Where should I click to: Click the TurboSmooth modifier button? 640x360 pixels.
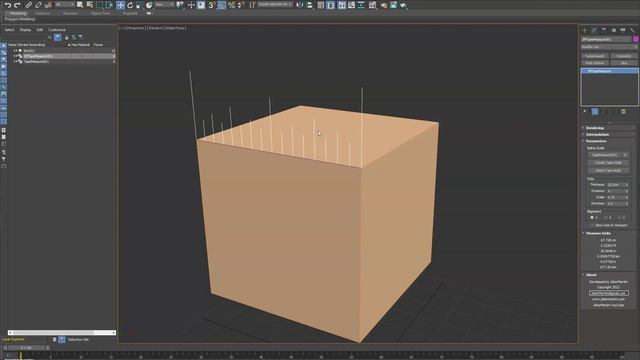pyautogui.click(x=595, y=56)
